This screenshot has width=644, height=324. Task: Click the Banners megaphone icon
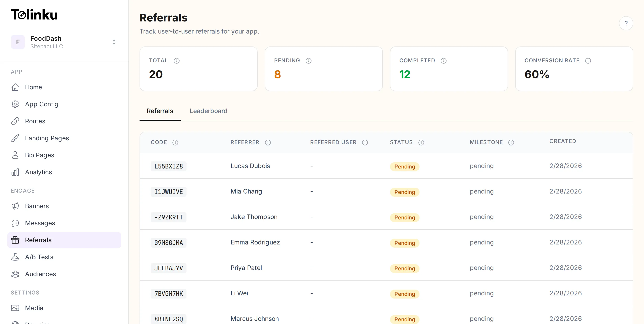coord(15,206)
